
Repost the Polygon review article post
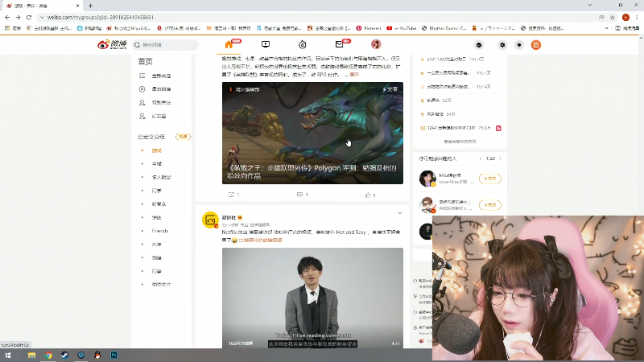(233, 195)
